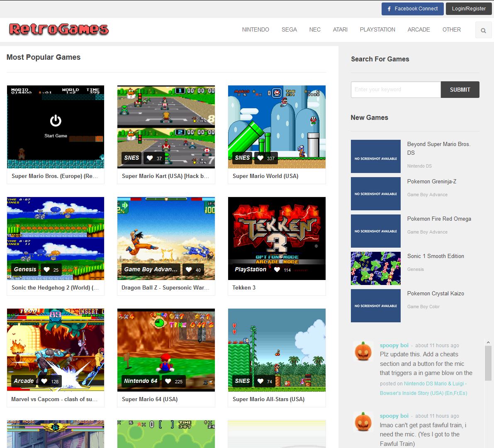This screenshot has height=448, width=494.
Task: Click heart icon on Marvel vs Capcom
Action: click(x=44, y=381)
